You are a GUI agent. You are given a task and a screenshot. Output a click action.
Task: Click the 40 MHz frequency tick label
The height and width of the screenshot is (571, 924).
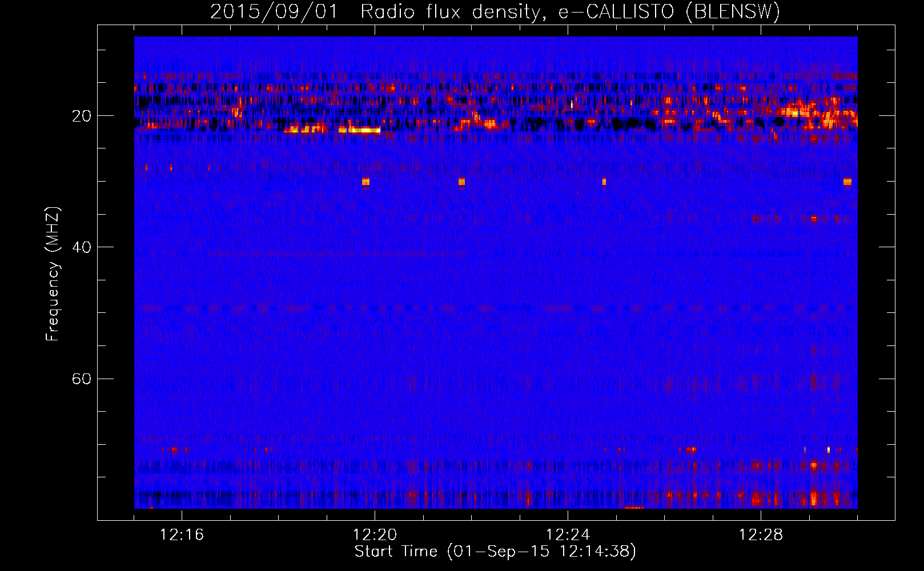point(81,247)
